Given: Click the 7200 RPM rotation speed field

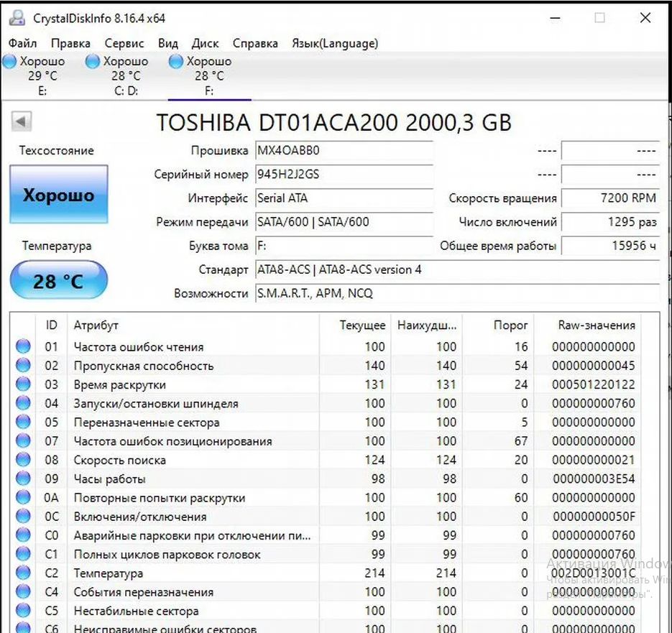Looking at the screenshot, I should point(610,198).
